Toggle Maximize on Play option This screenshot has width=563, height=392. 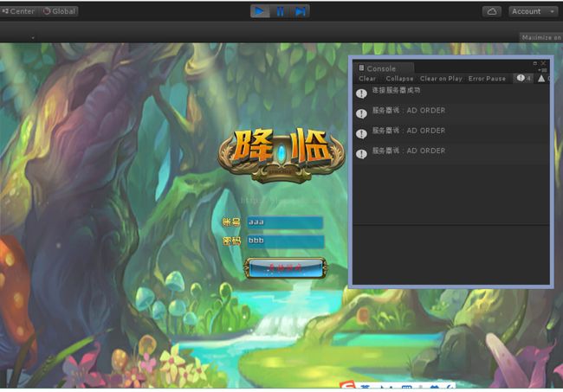click(x=541, y=37)
